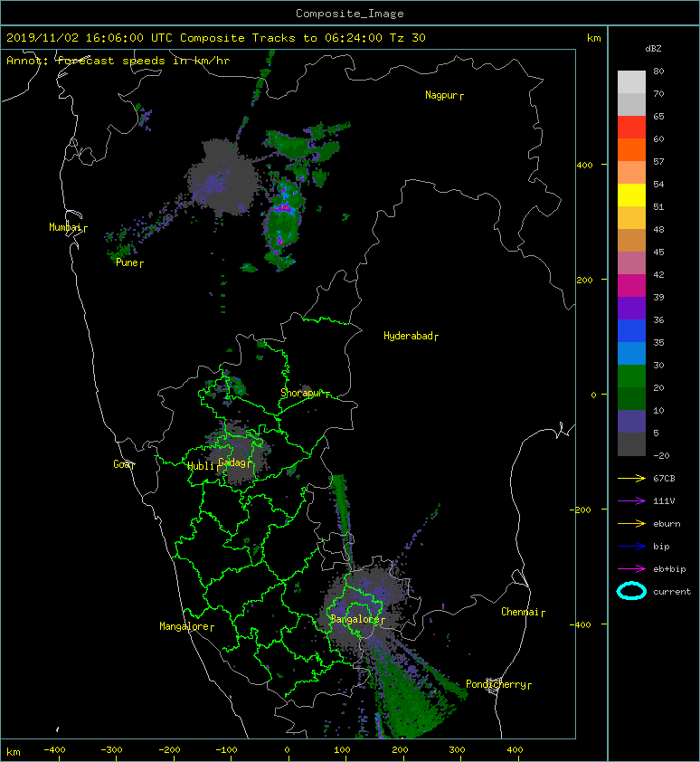
Task: Click the Pune city label
Action: click(127, 262)
